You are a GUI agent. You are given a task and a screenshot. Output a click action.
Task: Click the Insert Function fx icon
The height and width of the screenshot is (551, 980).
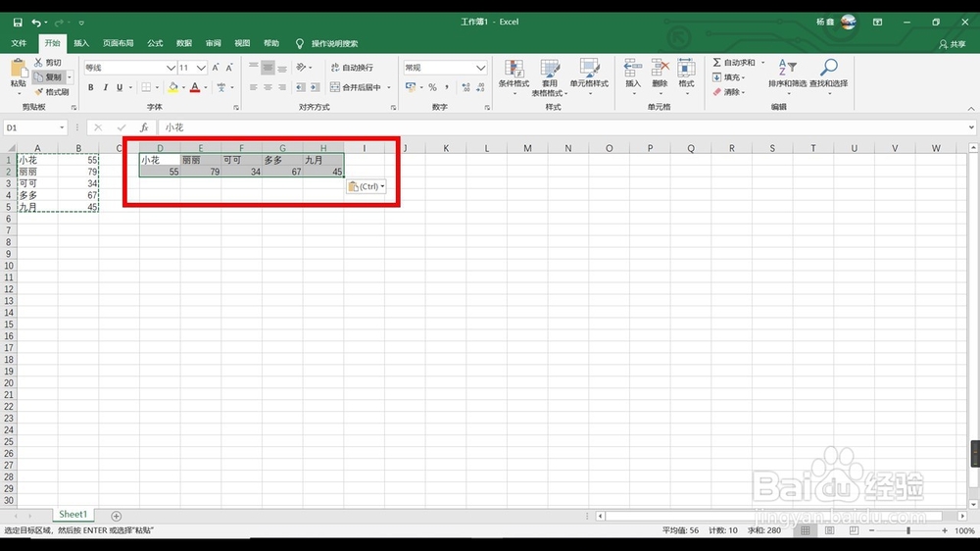[x=144, y=127]
